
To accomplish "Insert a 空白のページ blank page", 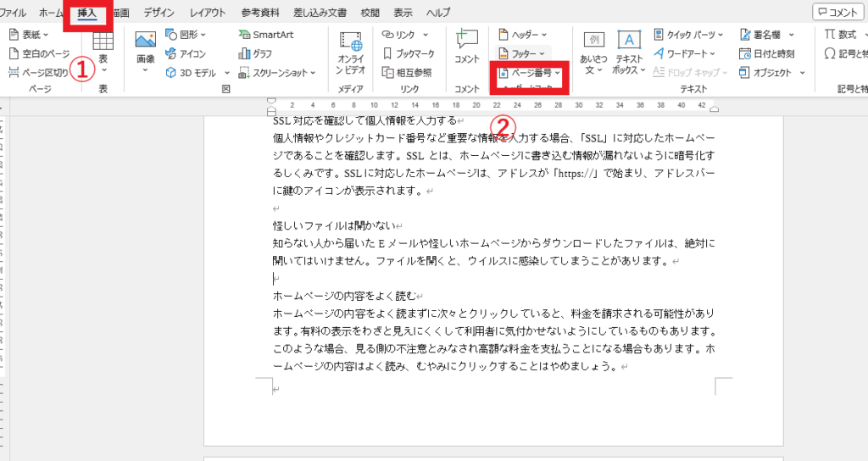I will [x=39, y=53].
